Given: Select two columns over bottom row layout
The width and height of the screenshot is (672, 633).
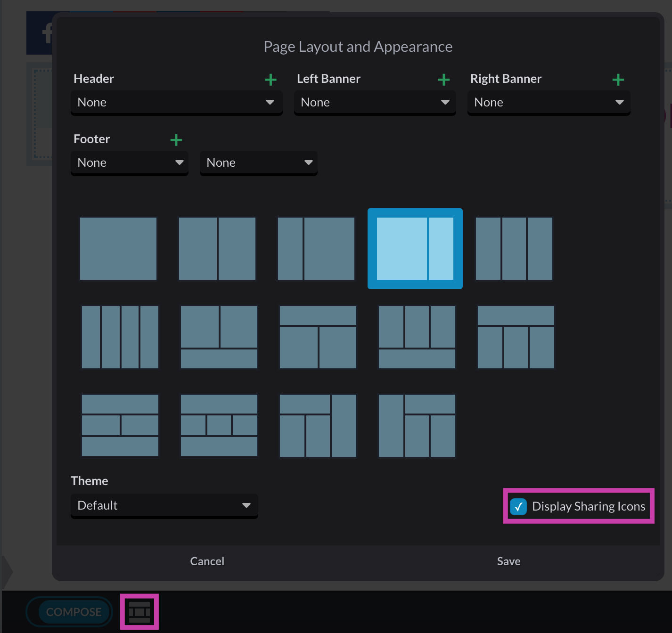Looking at the screenshot, I should click(219, 337).
